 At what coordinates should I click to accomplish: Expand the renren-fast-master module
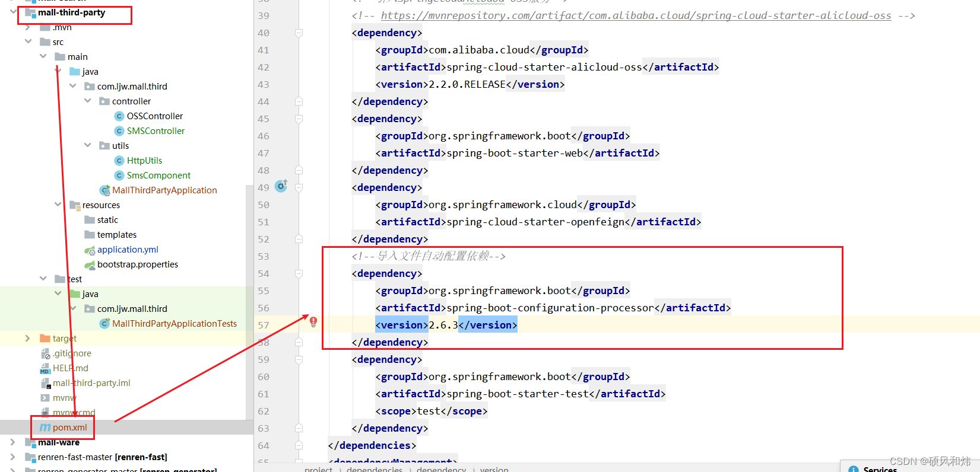coord(13,457)
